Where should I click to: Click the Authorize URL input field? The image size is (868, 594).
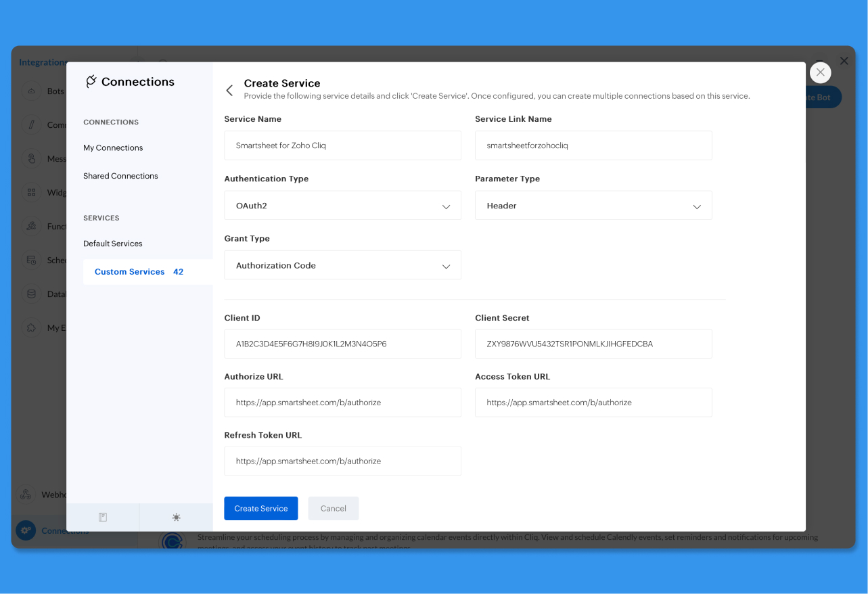[x=343, y=403]
